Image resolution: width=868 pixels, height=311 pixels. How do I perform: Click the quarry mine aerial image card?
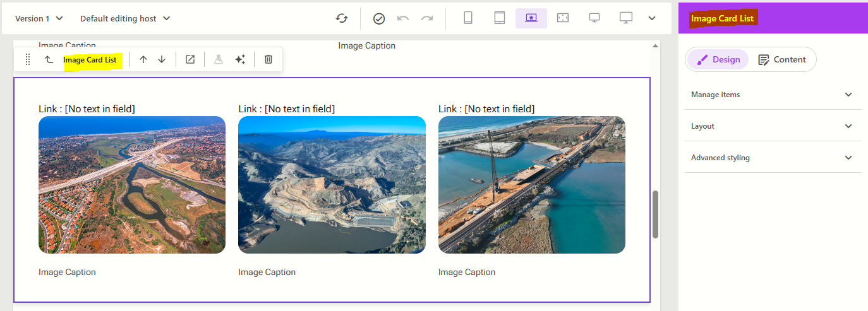[332, 185]
